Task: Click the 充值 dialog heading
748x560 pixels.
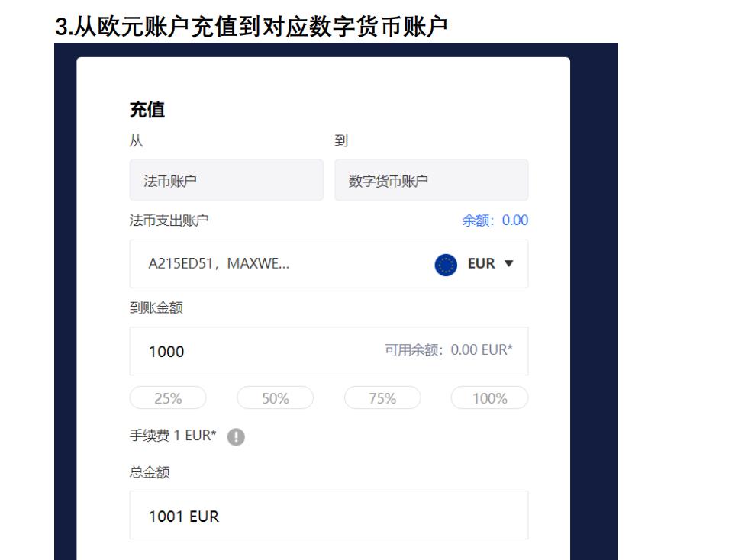Action: (x=147, y=110)
